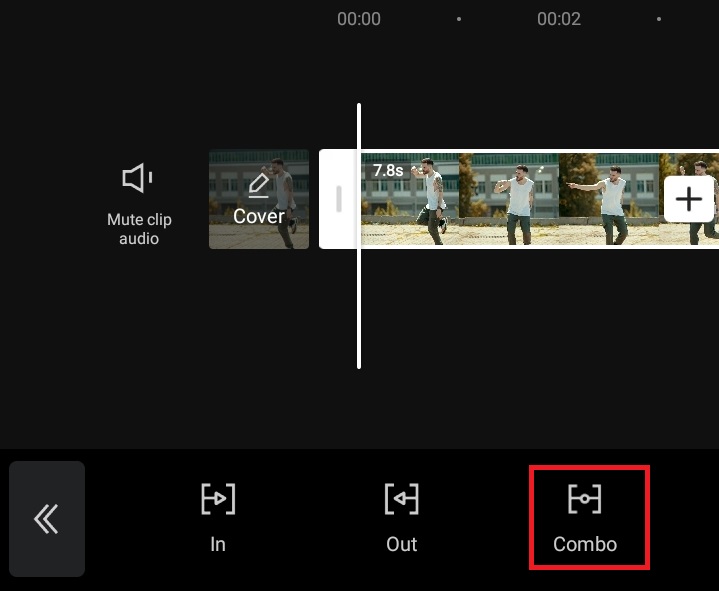719x591 pixels.
Task: Select the Out animation icon
Action: tap(402, 498)
